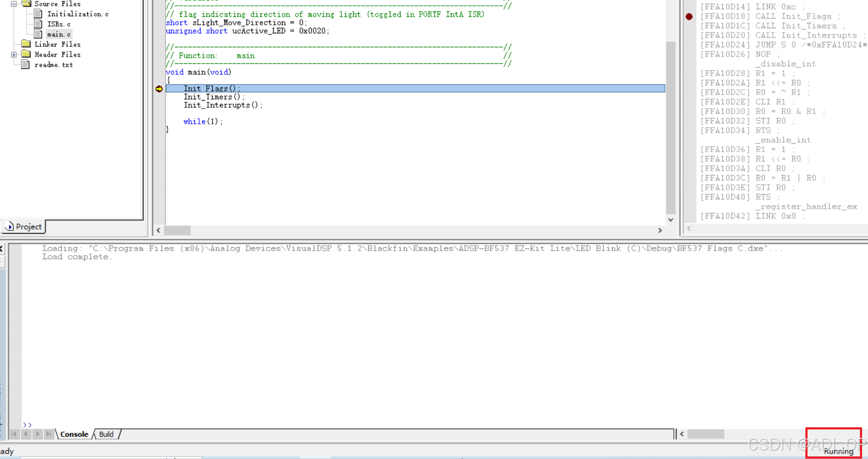
Task: Click the first-tab navigation arrow beside Console
Action: coord(14,434)
